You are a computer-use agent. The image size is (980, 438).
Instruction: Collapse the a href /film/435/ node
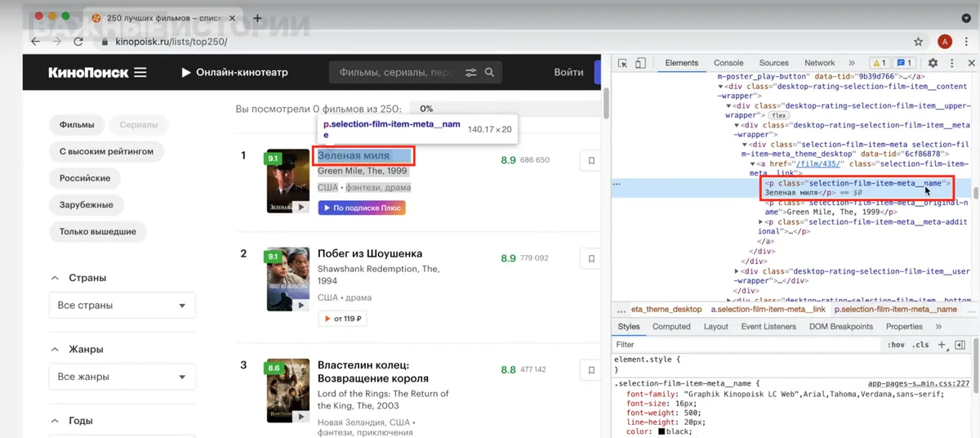(x=753, y=164)
